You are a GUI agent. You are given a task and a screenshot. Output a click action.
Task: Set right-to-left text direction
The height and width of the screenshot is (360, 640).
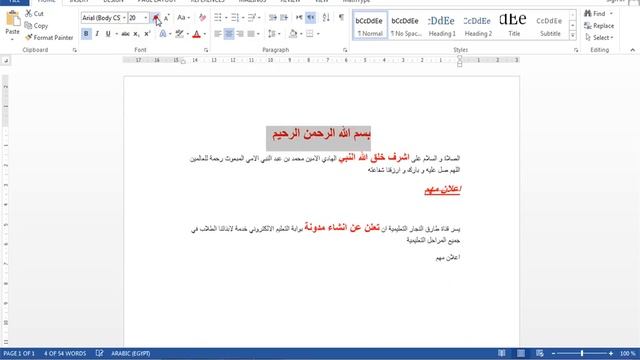[311, 18]
